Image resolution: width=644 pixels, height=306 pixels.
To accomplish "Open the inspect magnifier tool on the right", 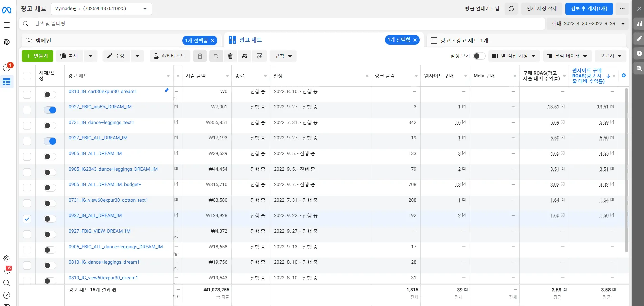I will point(639,68).
